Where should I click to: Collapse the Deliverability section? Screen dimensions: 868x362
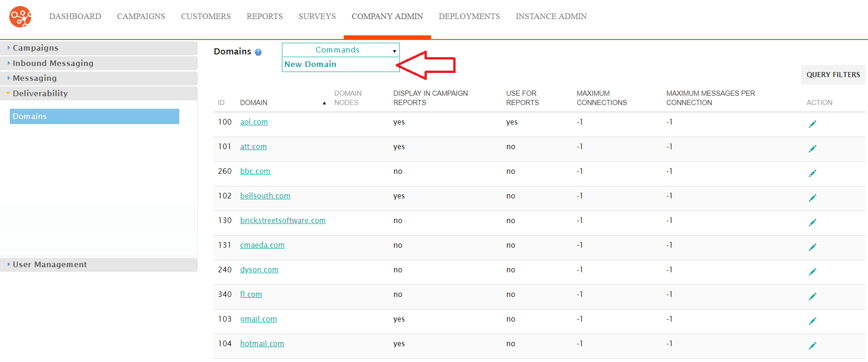click(x=98, y=93)
